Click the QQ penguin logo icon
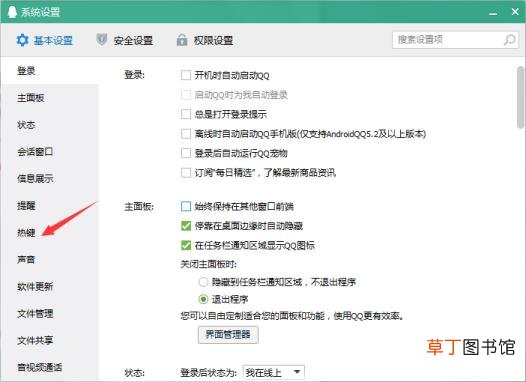526x382 pixels. point(12,12)
